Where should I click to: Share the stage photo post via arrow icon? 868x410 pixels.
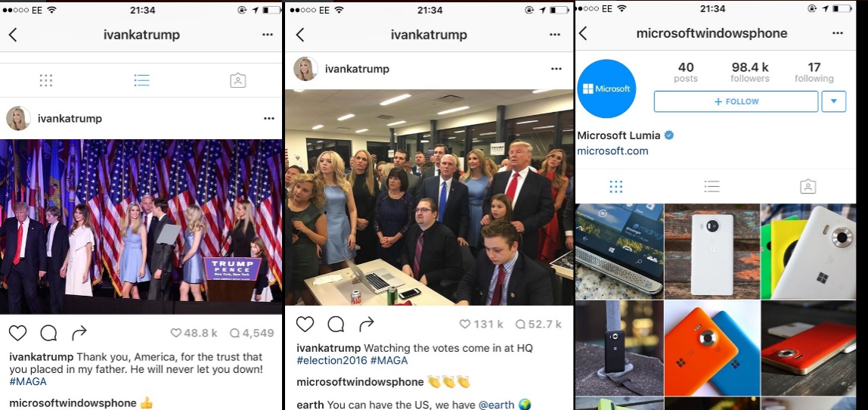pyautogui.click(x=79, y=333)
